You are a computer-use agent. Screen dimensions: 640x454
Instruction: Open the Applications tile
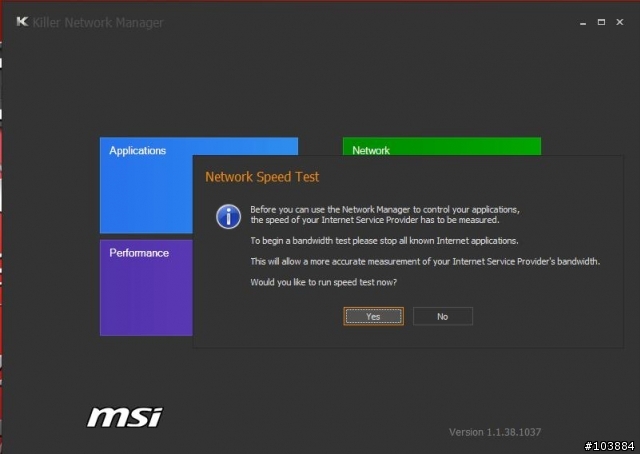point(146,185)
